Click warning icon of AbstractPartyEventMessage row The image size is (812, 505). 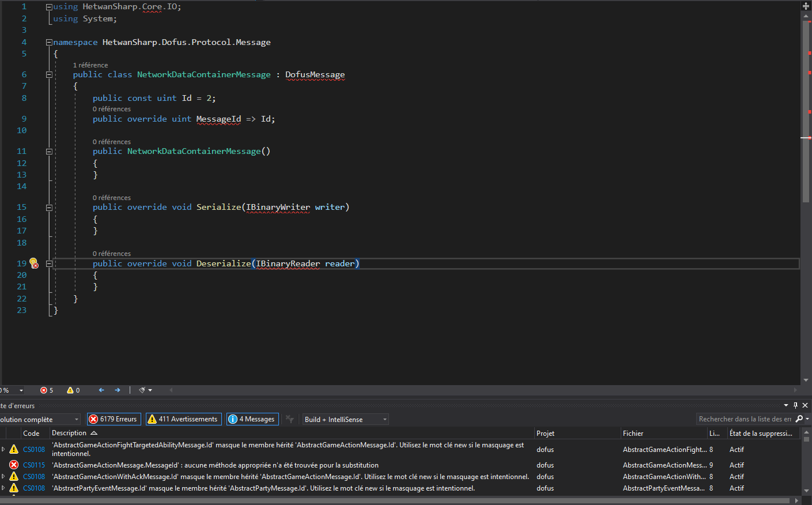pos(14,488)
